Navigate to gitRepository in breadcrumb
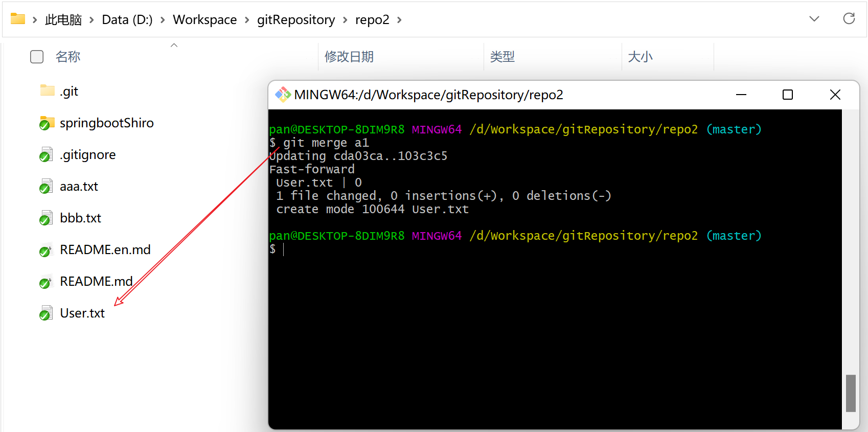Screen dimensions: 868x432 pos(295,20)
